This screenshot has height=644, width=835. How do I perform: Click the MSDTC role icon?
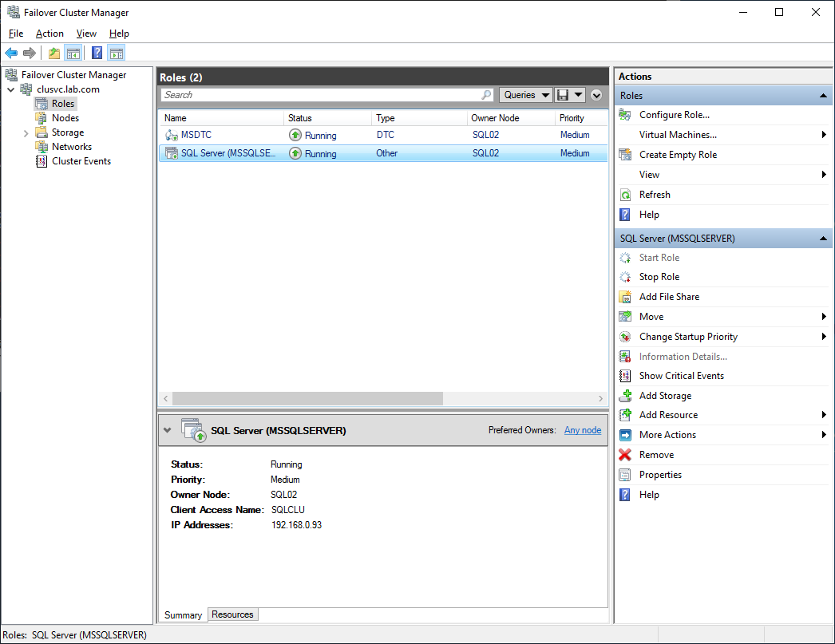(x=172, y=135)
